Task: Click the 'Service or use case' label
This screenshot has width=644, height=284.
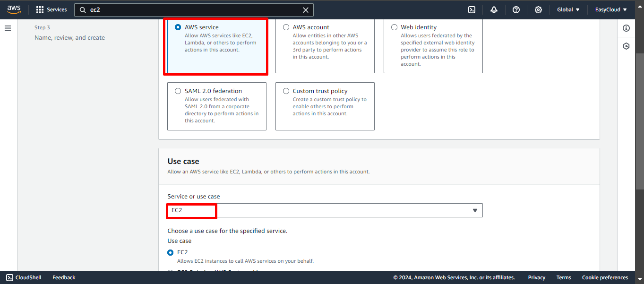Action: (x=194, y=196)
